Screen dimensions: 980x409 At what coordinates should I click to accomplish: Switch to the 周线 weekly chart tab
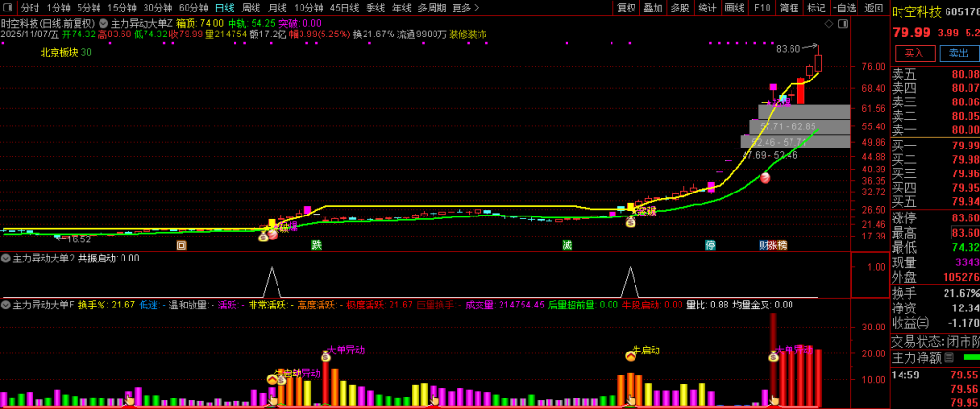(251, 8)
